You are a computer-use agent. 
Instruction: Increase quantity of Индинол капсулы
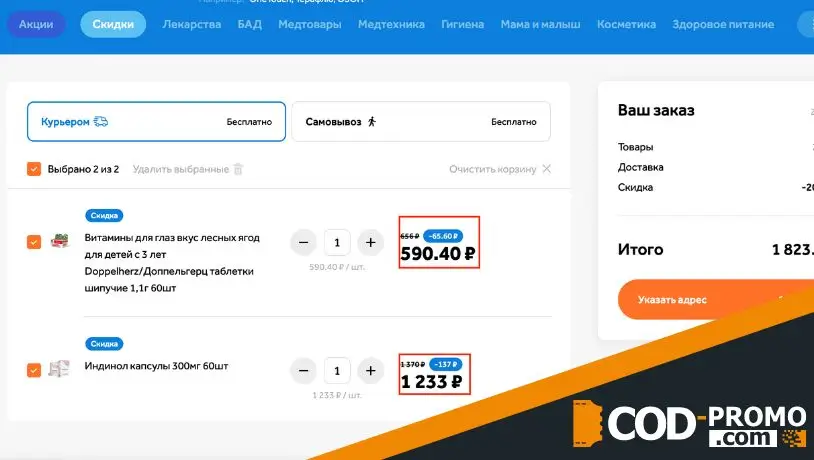coord(370,371)
